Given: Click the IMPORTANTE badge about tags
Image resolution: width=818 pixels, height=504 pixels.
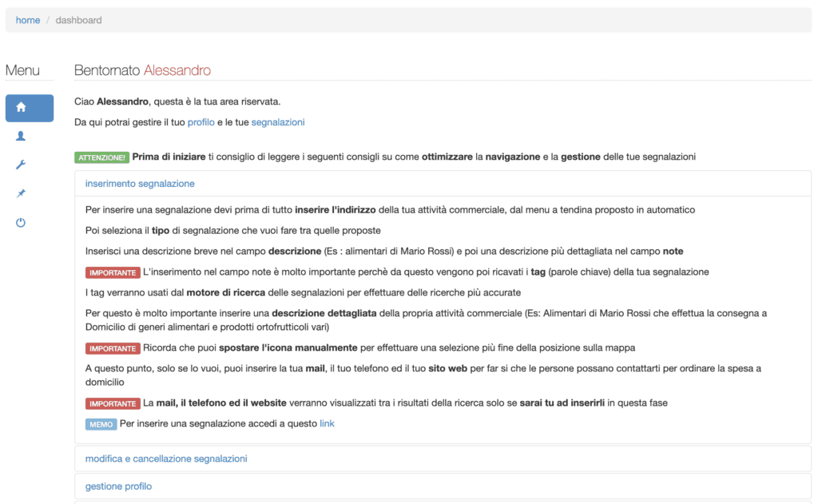Looking at the screenshot, I should click(113, 272).
